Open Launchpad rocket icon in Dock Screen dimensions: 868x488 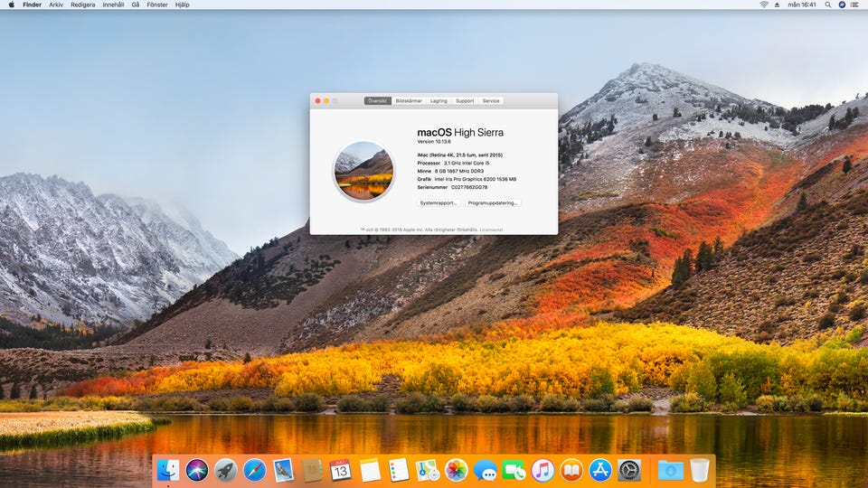click(225, 470)
